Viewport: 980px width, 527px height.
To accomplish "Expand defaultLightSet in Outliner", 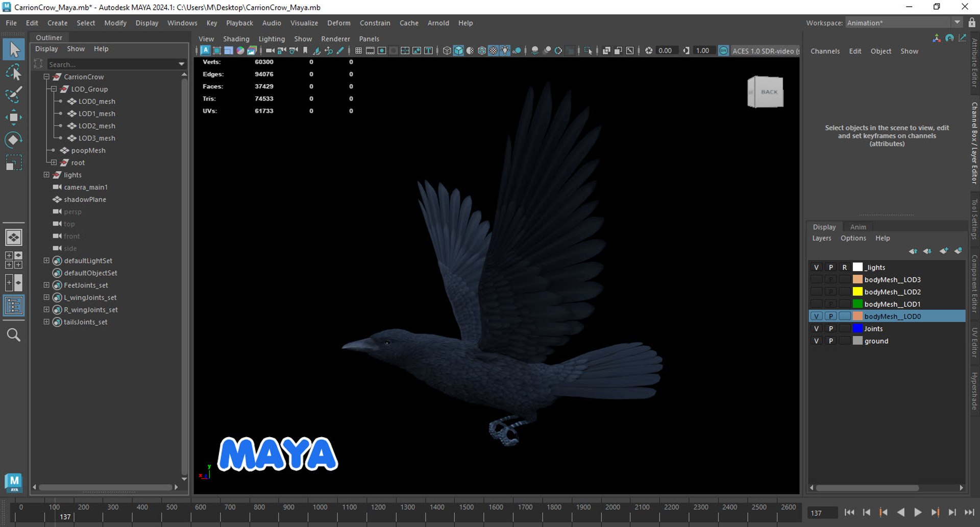I will pyautogui.click(x=46, y=260).
